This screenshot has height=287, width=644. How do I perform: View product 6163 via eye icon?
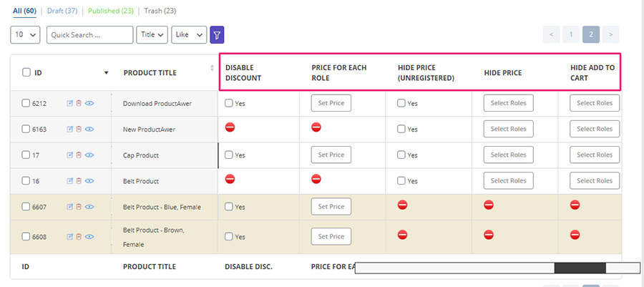pyautogui.click(x=89, y=130)
